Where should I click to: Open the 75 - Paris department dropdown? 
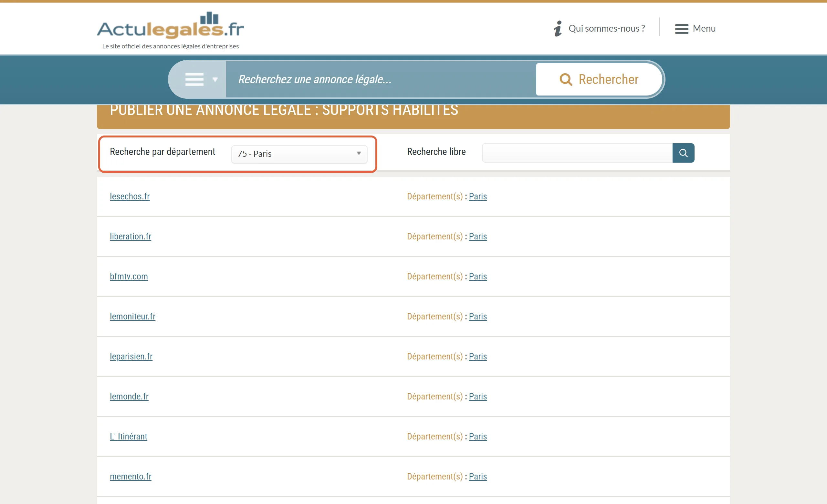[299, 154]
